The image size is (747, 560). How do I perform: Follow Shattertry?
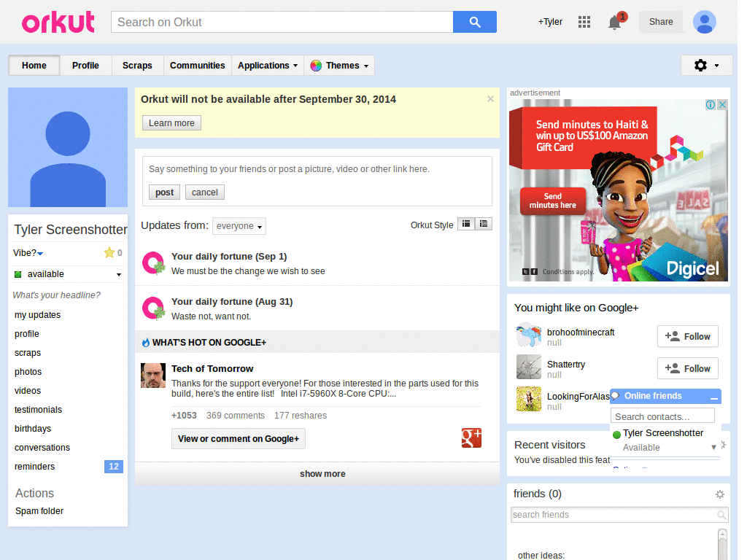point(687,368)
